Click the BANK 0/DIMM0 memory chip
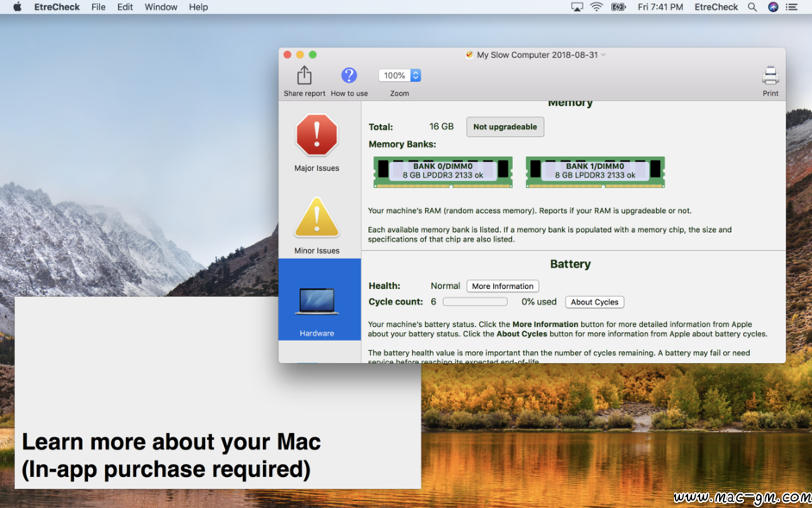Image resolution: width=812 pixels, height=508 pixels. [443, 172]
